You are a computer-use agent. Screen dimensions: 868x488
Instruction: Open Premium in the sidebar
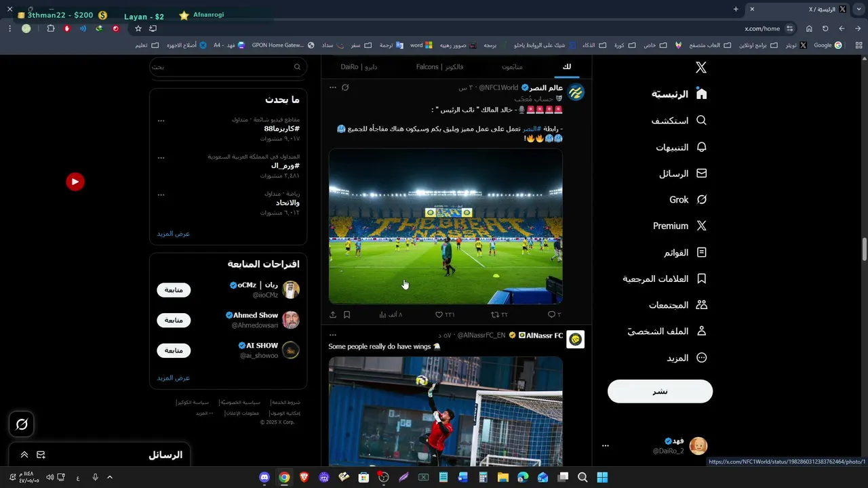680,226
